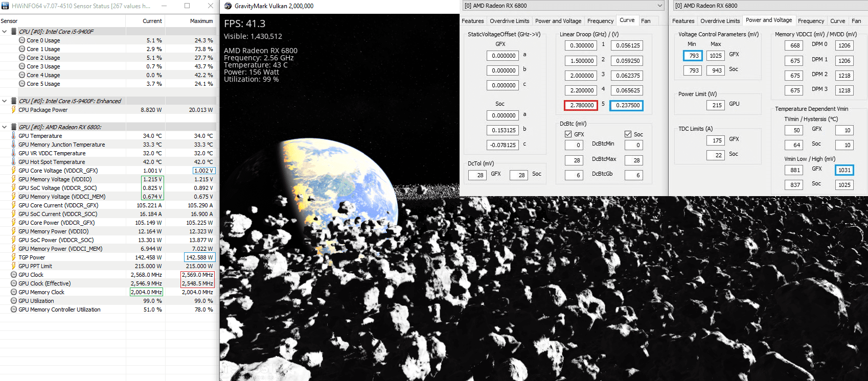The image size is (868, 381).
Task: Sort by the Maximum column header
Action: (x=191, y=21)
